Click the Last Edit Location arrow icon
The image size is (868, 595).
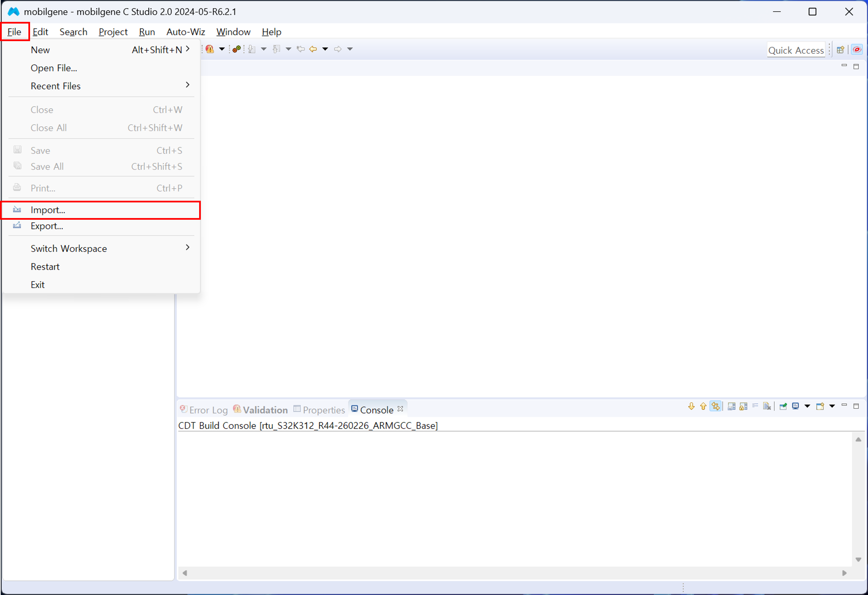point(301,49)
